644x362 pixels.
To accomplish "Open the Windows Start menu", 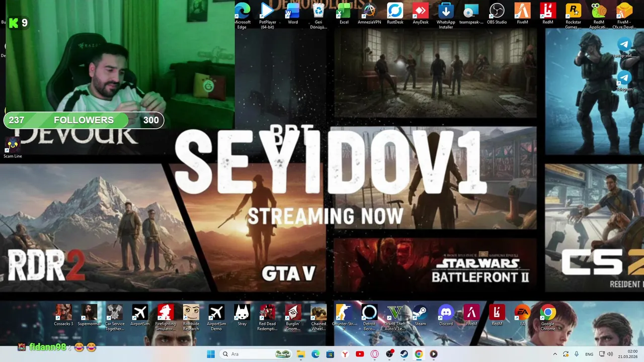I will click(210, 354).
